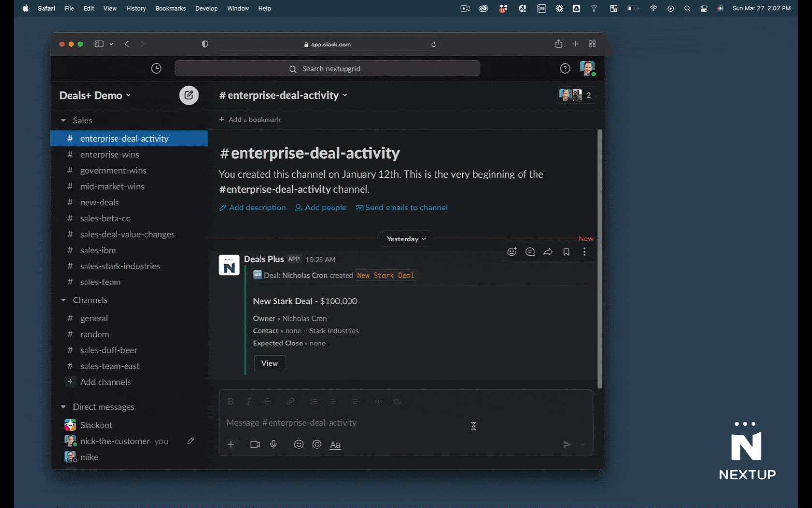This screenshot has height=508, width=812.
Task: Click Add a bookmark
Action: (x=250, y=120)
